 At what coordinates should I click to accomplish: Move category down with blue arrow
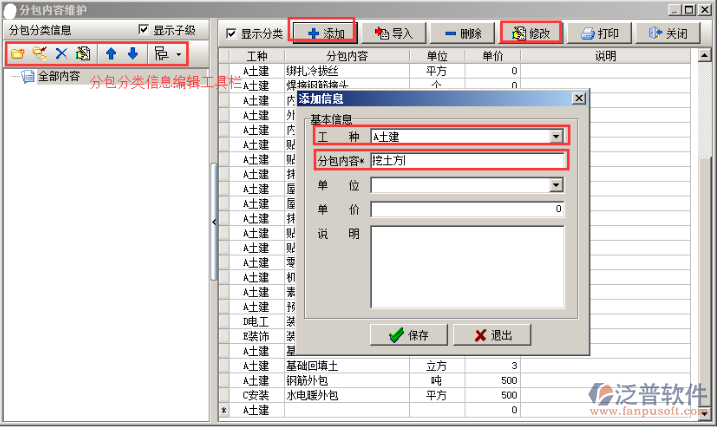(133, 54)
